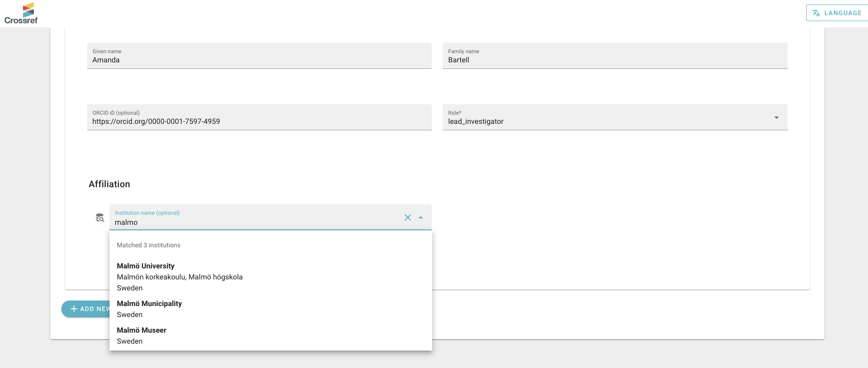Focus the Given name field containing Amanda
The width and height of the screenshot is (868, 368).
click(259, 60)
